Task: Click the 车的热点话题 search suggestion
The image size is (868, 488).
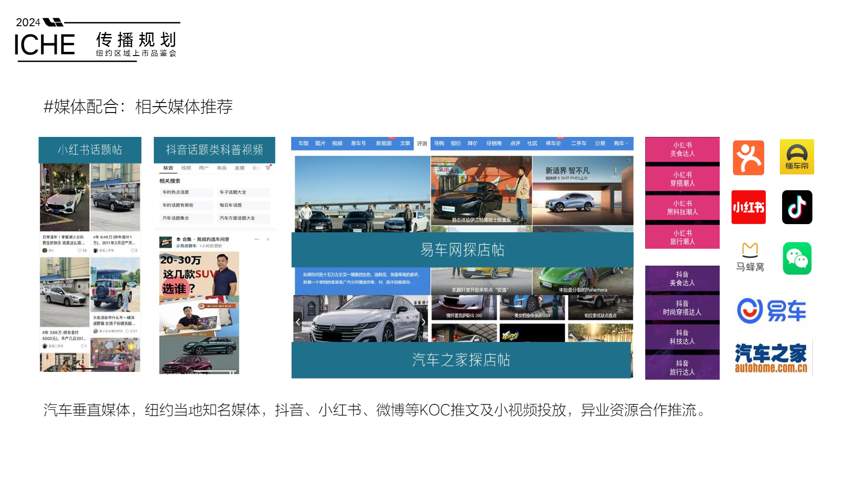Action: [x=186, y=192]
